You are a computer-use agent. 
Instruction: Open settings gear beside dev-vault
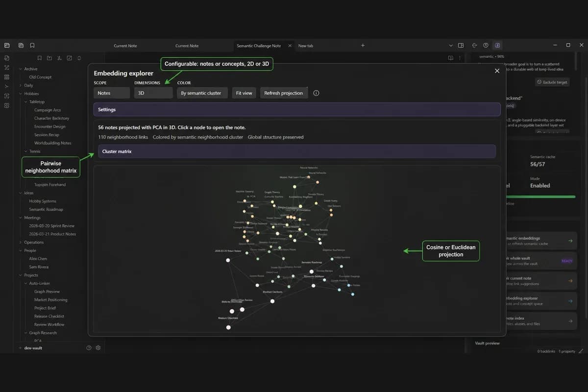click(x=98, y=348)
